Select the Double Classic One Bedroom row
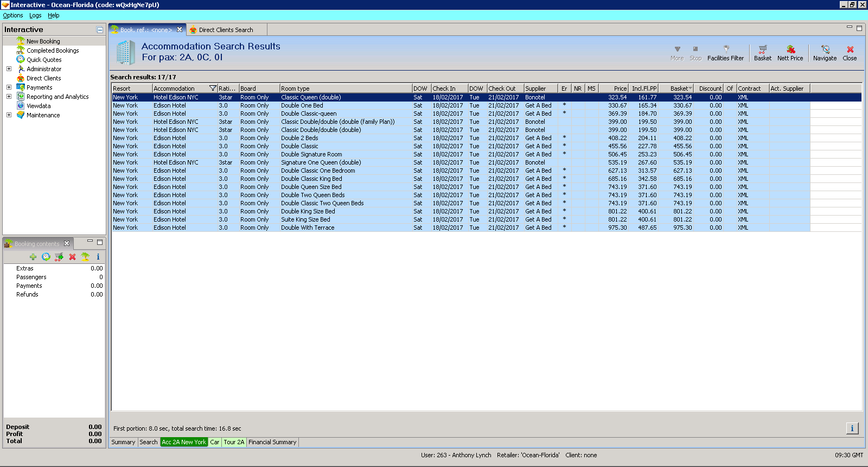 (486, 171)
